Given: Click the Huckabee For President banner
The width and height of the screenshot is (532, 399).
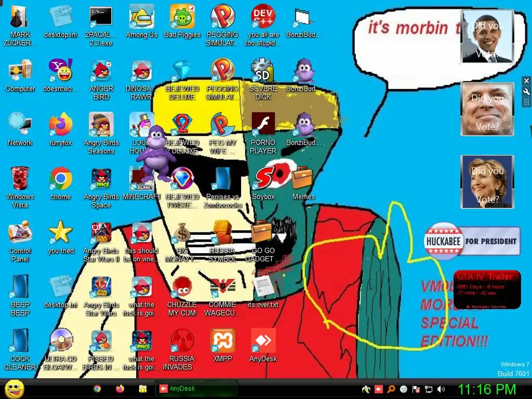Looking at the screenshot, I should pos(472,241).
